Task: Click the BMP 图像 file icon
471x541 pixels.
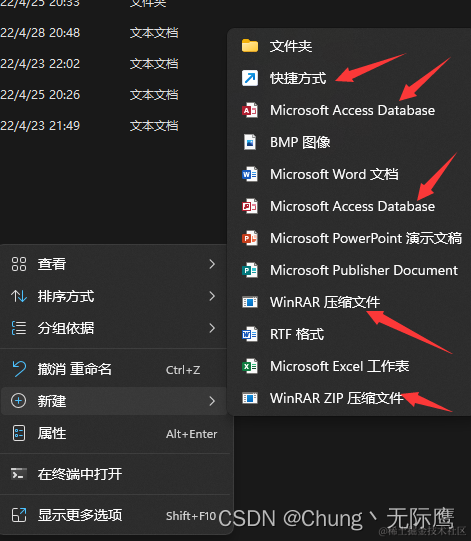Action: coord(250,142)
